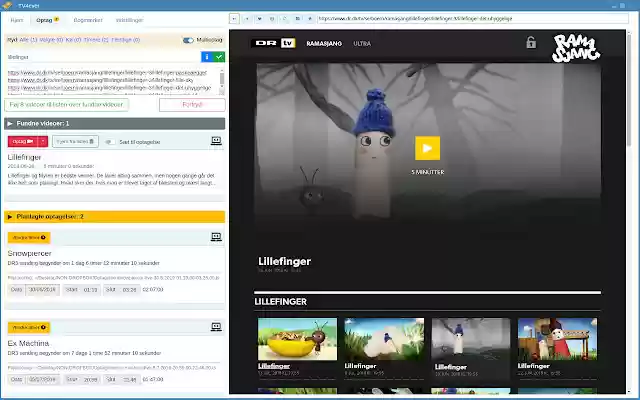Click the browser back button
640x400 pixels.
pyautogui.click(x=234, y=19)
